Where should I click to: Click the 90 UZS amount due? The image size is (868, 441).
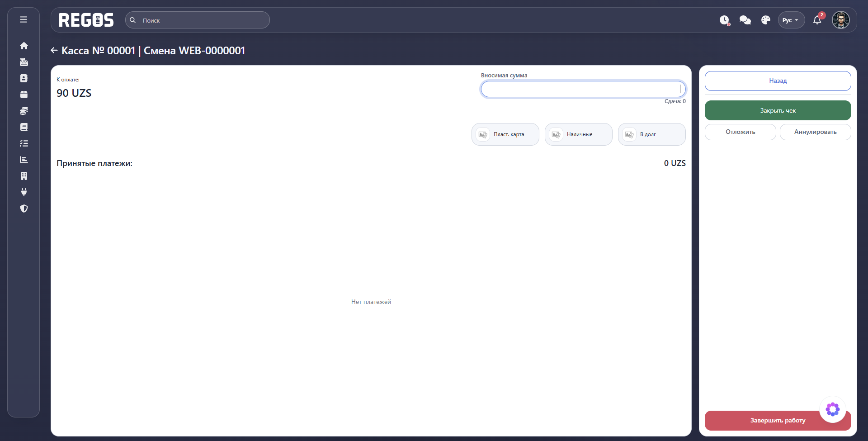[x=74, y=93]
